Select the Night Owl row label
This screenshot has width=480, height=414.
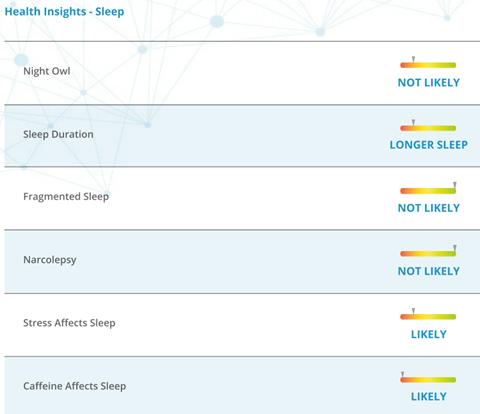pos(47,71)
